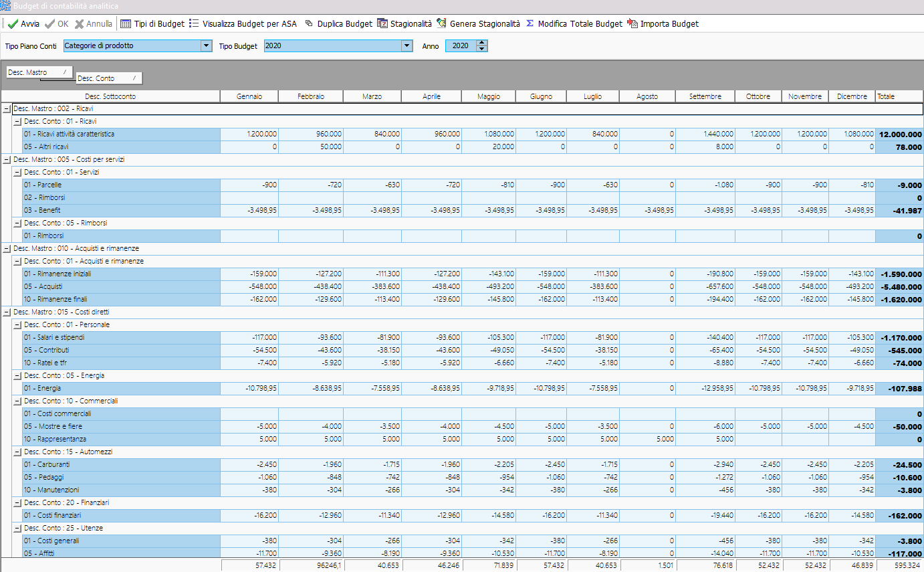The image size is (924, 572).
Task: Collapse Desc. Conto 01 - Personale group
Action: pyautogui.click(x=17, y=324)
